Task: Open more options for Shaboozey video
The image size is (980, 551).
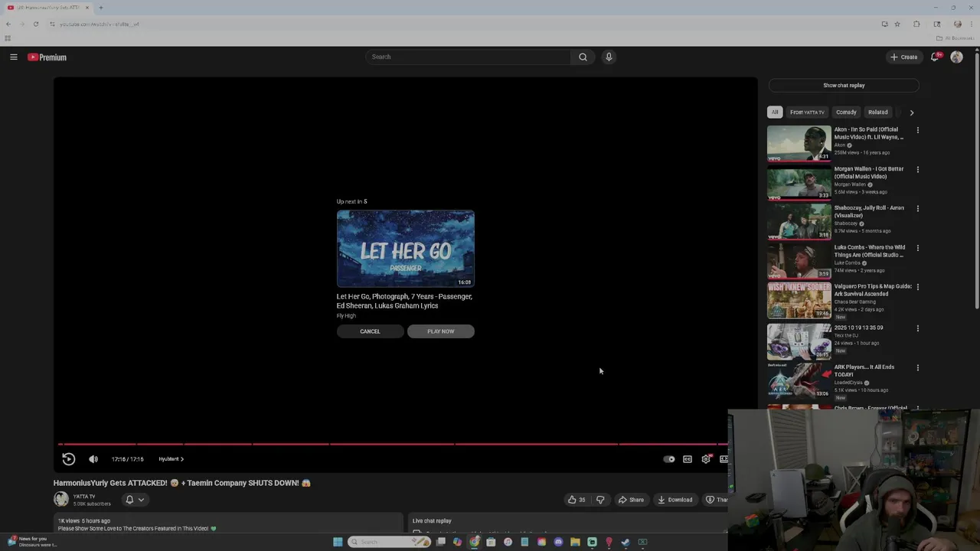Action: tap(917, 208)
